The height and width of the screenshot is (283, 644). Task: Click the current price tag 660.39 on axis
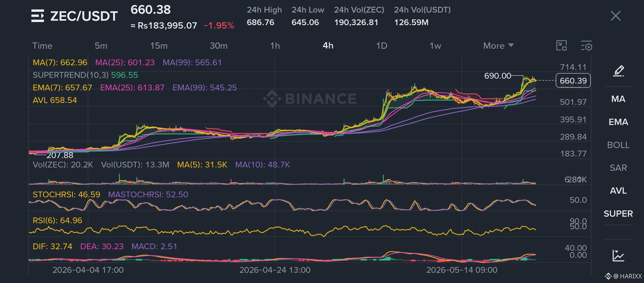click(573, 81)
